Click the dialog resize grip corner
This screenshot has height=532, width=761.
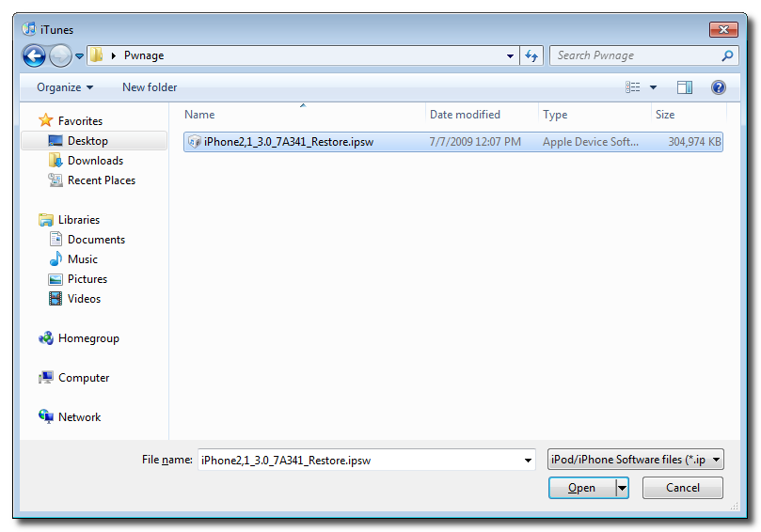(735, 506)
